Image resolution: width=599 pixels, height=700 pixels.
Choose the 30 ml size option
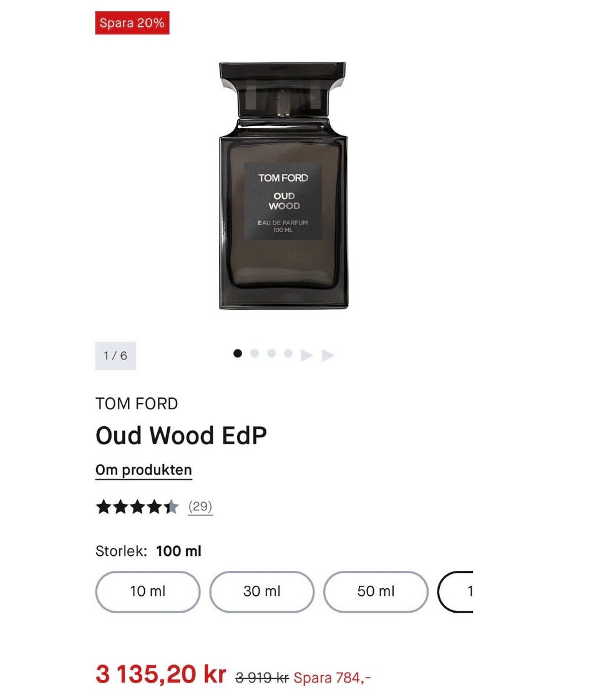(262, 591)
